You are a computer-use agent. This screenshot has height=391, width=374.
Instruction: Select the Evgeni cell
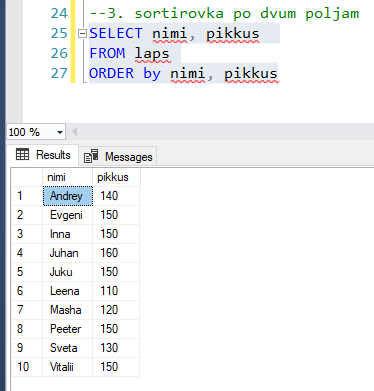(68, 215)
